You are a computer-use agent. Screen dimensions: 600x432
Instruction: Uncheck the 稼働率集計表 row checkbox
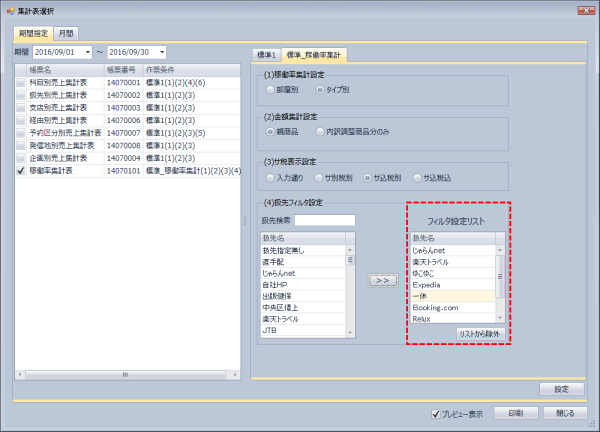(x=21, y=171)
